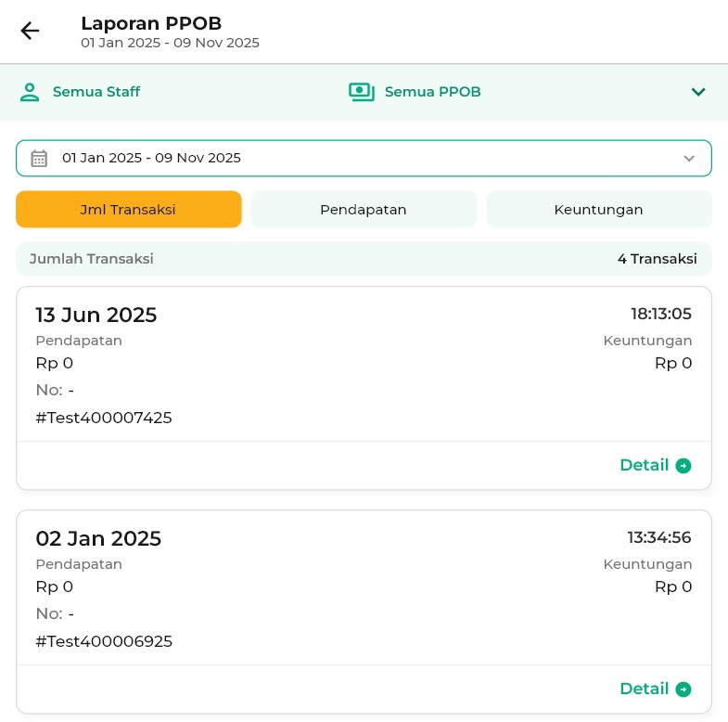Click arrow icon on 13 Jun Detail
This screenshot has width=728, height=722.
click(683, 466)
